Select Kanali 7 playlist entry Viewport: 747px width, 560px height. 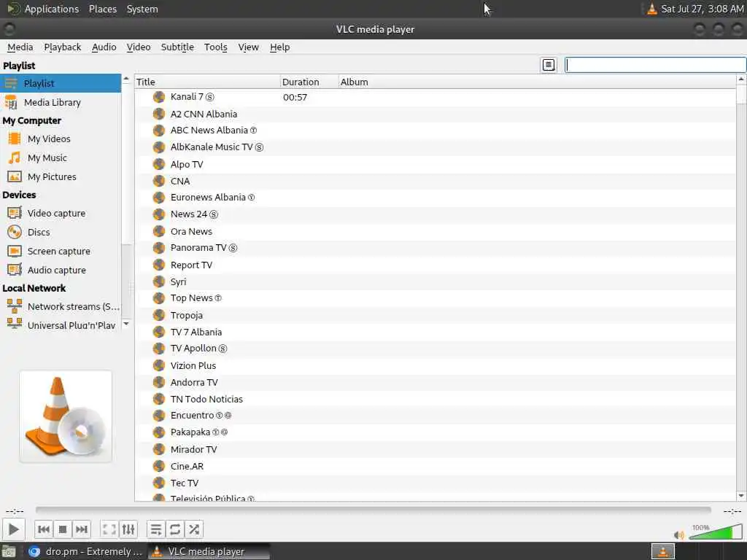[435, 97]
